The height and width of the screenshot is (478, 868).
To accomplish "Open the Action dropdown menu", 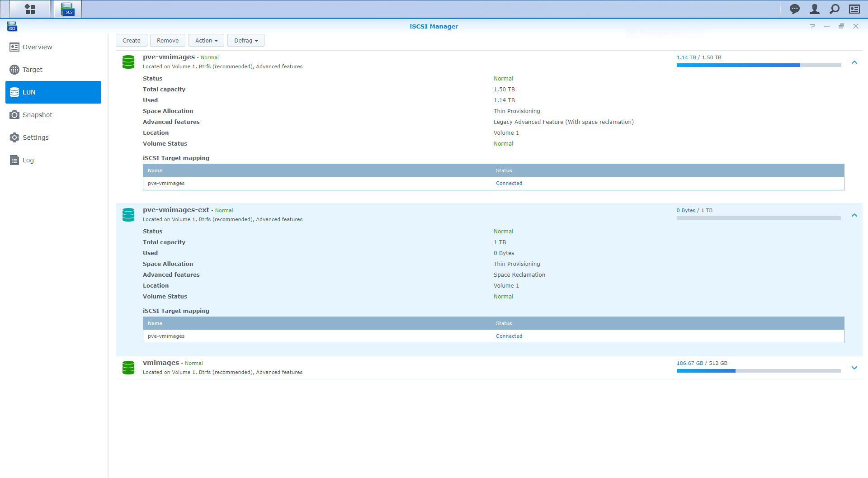I will [x=206, y=40].
